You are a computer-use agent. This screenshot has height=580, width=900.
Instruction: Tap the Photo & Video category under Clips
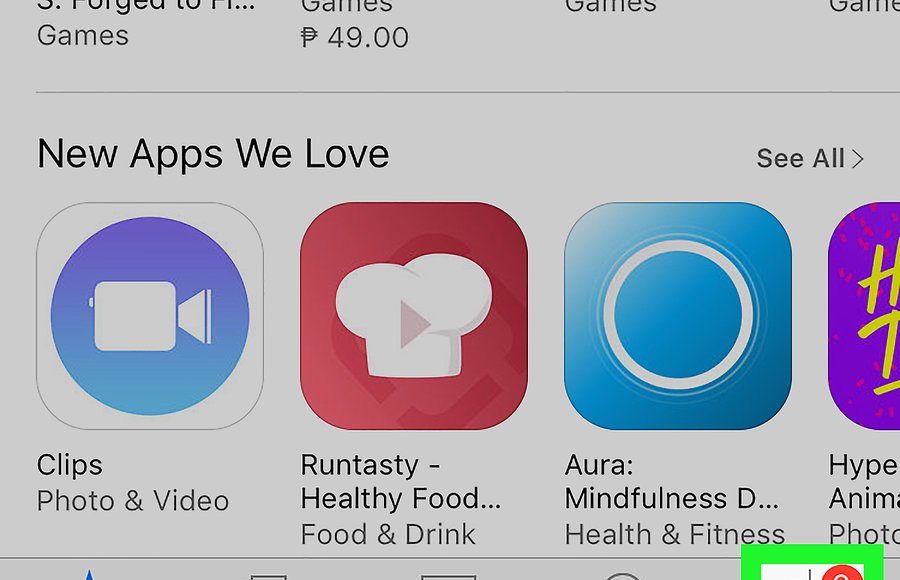[133, 501]
